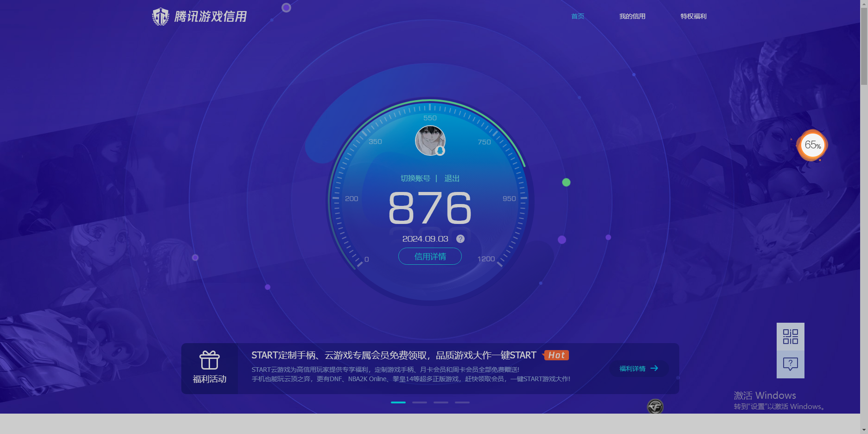This screenshot has height=434, width=868.
Task: Click the Hot badge on banner
Action: [556, 355]
